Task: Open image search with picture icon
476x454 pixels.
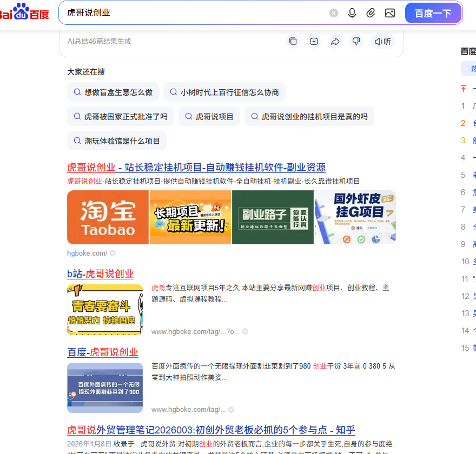Action: point(390,13)
